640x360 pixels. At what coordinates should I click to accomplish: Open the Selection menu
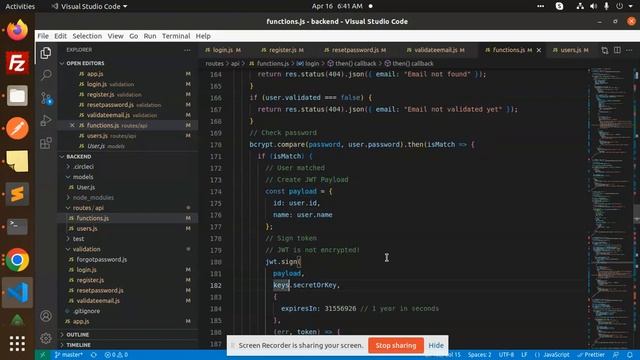pos(87,36)
